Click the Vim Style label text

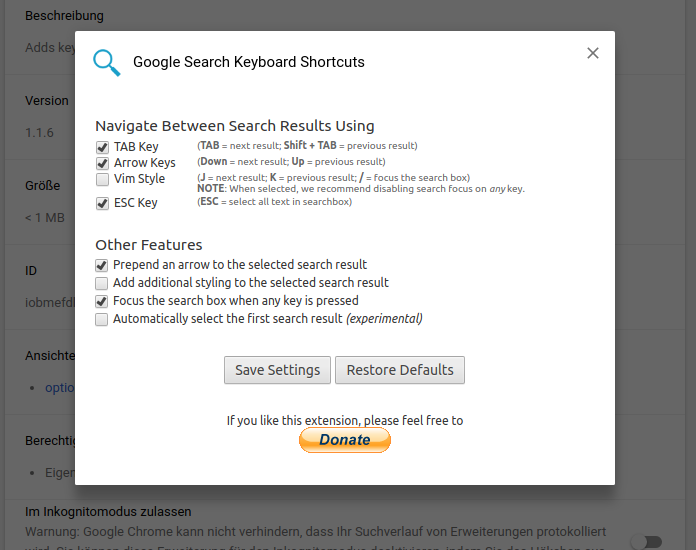(x=139, y=179)
